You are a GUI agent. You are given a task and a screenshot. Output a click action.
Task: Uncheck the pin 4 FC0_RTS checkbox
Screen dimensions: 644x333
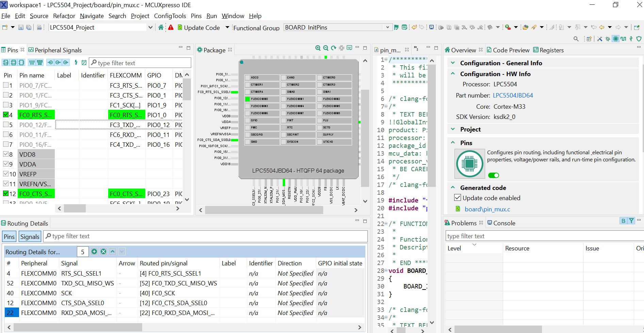click(6, 115)
